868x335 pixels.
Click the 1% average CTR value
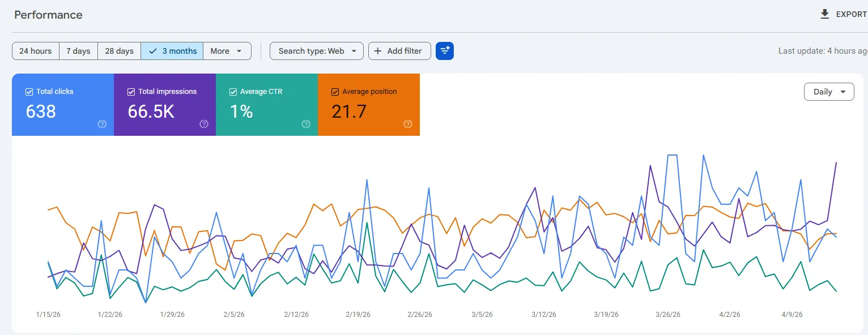tap(241, 111)
